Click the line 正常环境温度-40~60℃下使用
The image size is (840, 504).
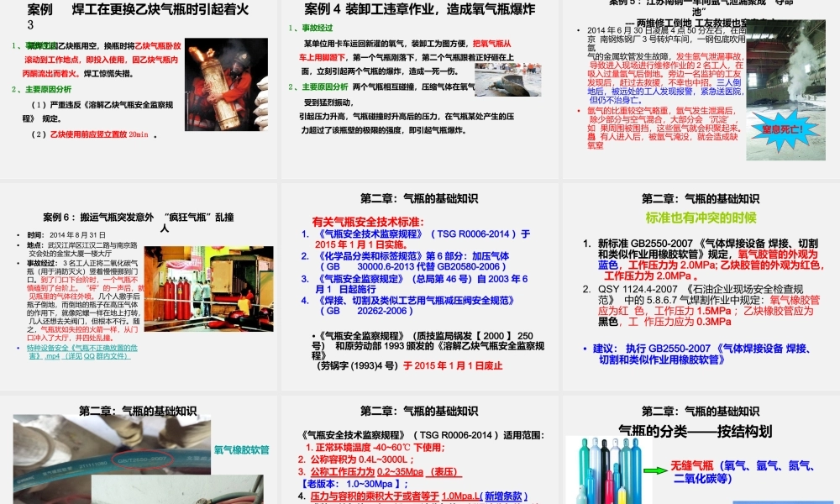(375, 447)
